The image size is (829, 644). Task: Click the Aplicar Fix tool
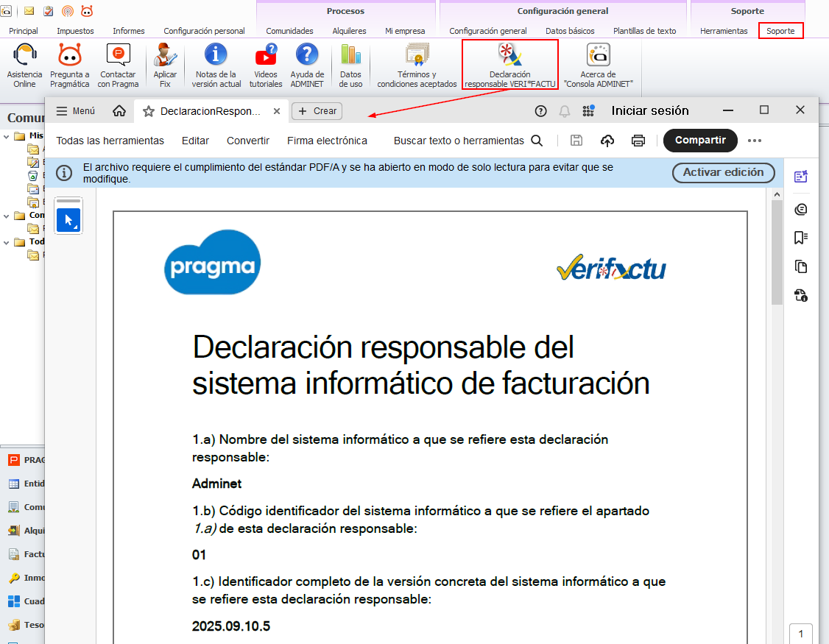pyautogui.click(x=165, y=65)
